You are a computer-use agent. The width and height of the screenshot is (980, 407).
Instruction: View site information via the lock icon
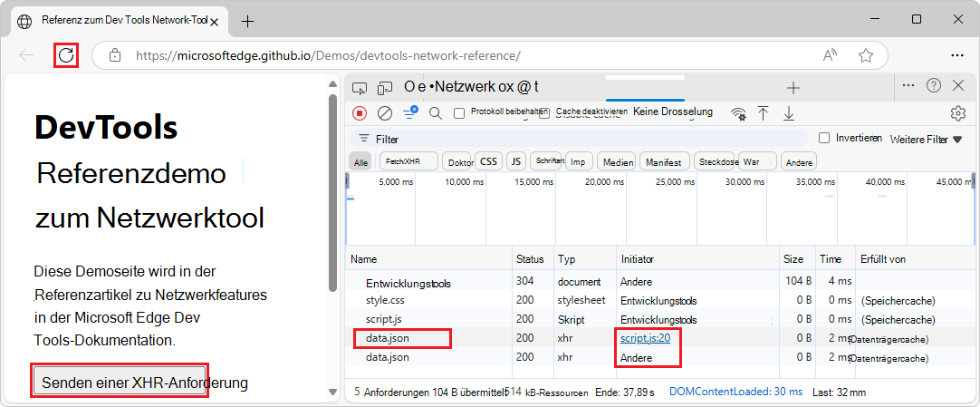coord(115,55)
